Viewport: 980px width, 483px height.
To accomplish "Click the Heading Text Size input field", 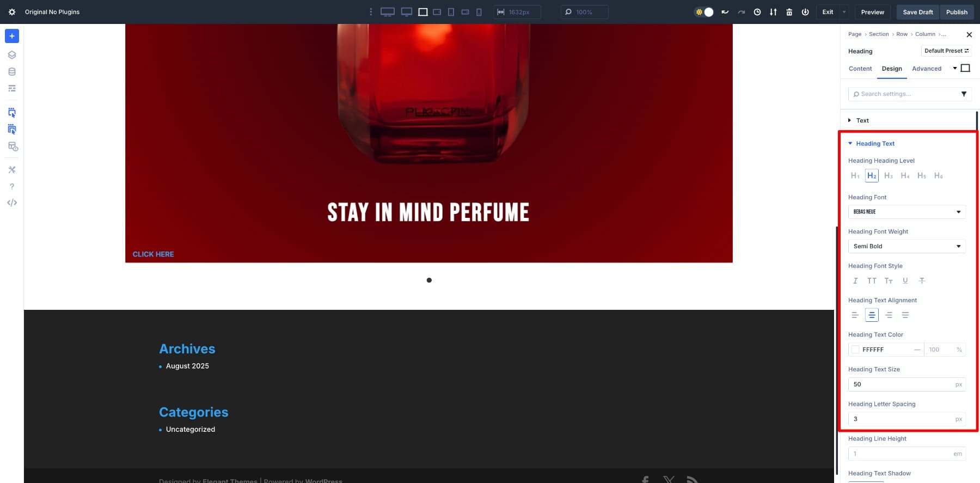I will click(901, 384).
